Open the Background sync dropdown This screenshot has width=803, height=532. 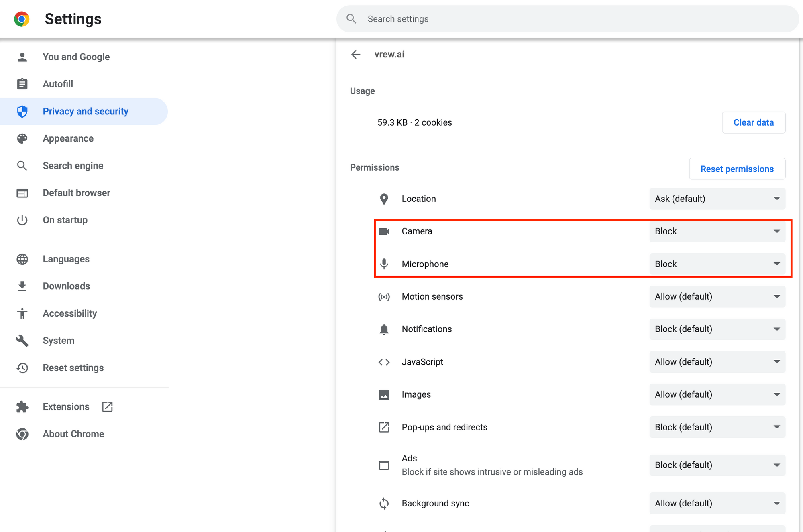pyautogui.click(x=717, y=503)
